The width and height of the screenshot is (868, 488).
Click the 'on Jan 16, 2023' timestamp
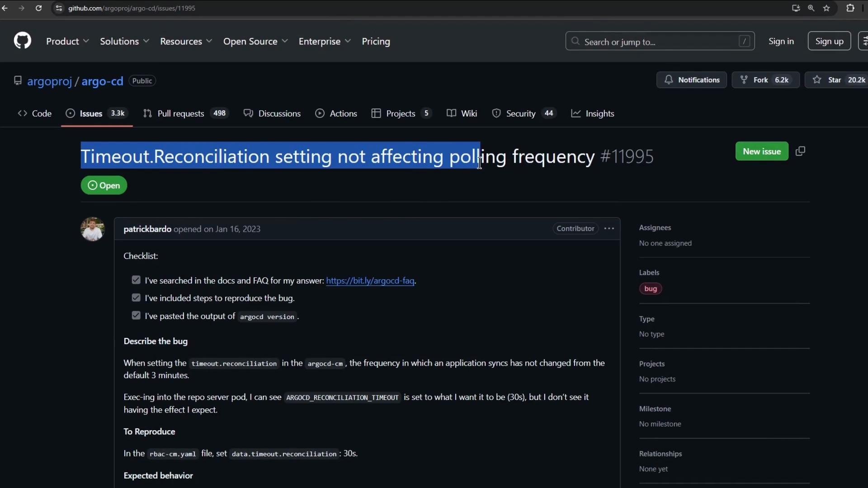click(x=232, y=229)
